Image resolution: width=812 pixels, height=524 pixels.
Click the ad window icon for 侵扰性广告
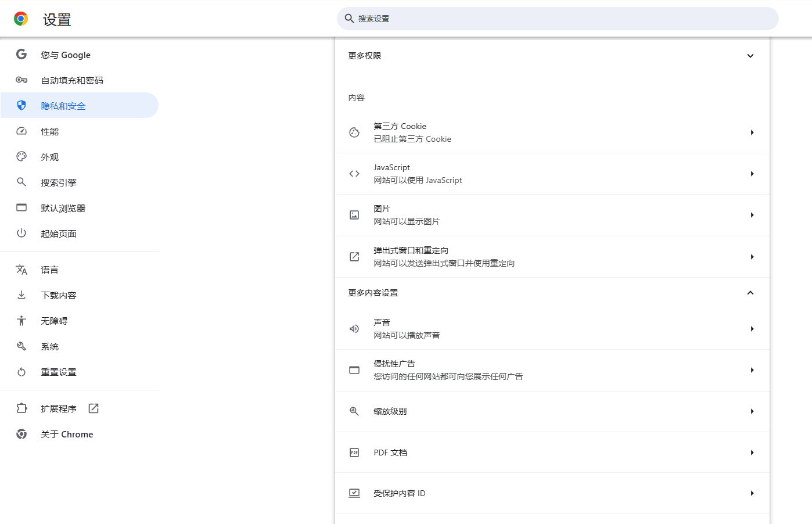(x=354, y=370)
